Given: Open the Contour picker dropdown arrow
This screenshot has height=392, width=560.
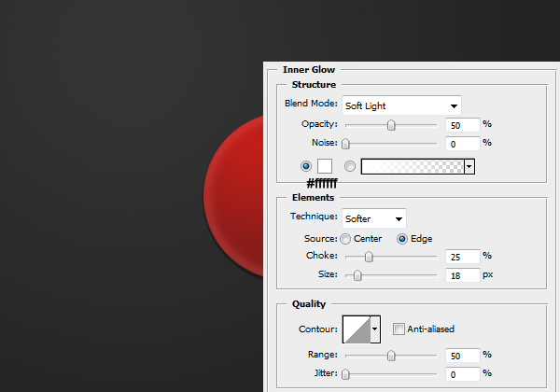Looking at the screenshot, I should click(375, 329).
